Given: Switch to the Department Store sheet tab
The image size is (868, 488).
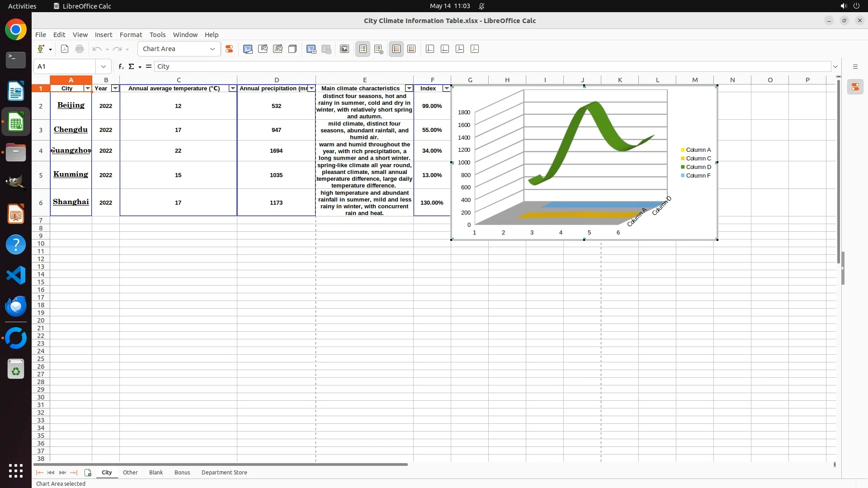Looking at the screenshot, I should [224, 473].
